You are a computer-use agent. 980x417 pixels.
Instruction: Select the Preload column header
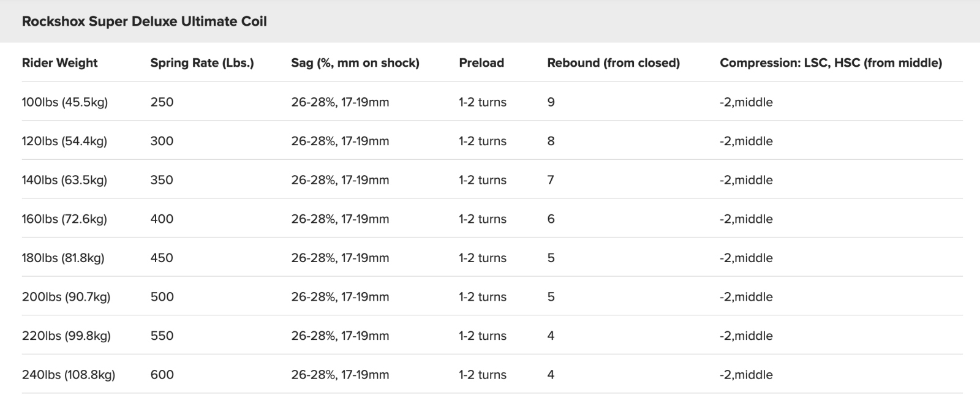481,62
